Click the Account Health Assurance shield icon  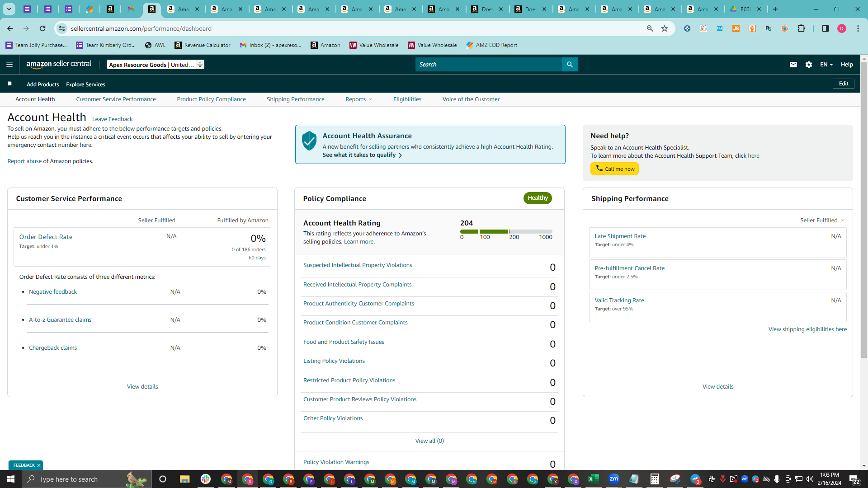pos(309,141)
